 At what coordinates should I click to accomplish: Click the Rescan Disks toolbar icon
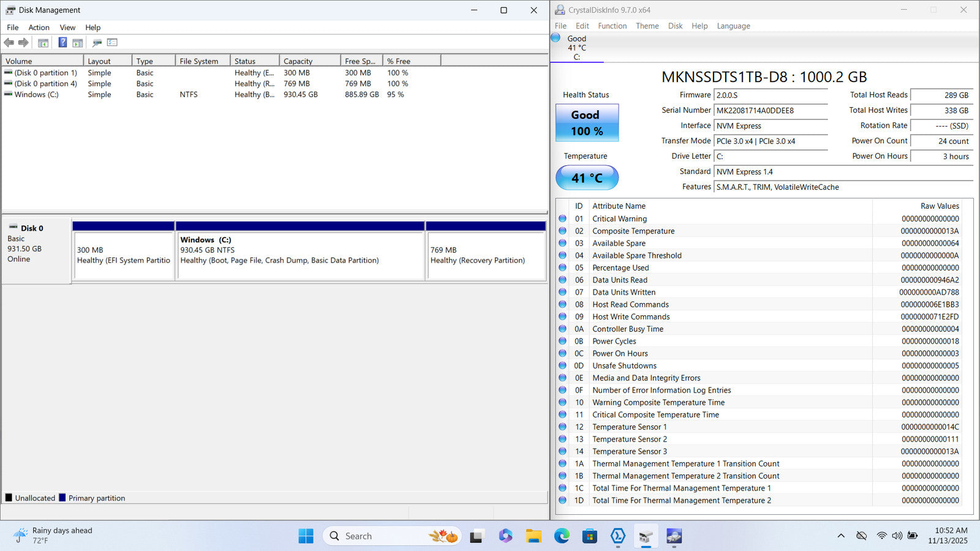pos(97,42)
